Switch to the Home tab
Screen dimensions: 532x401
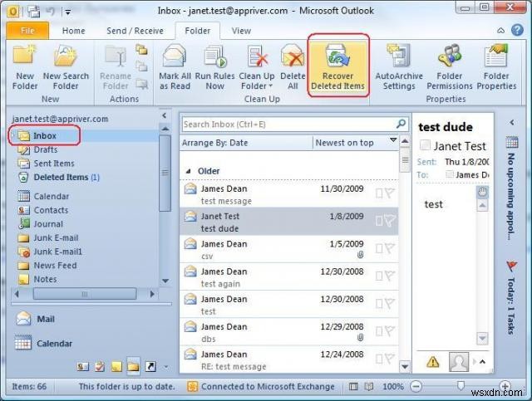[74, 31]
